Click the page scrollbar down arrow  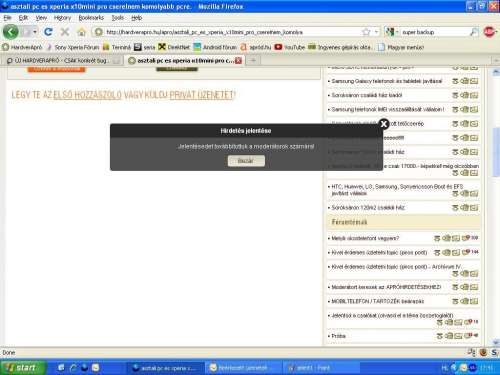click(x=496, y=342)
